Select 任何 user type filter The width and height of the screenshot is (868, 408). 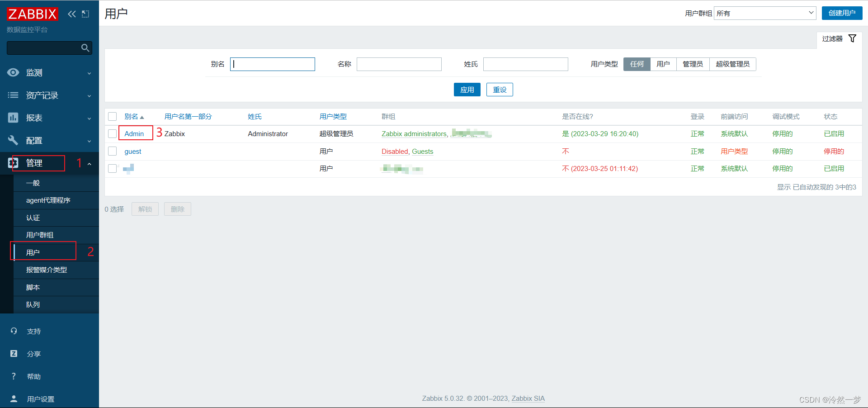637,64
